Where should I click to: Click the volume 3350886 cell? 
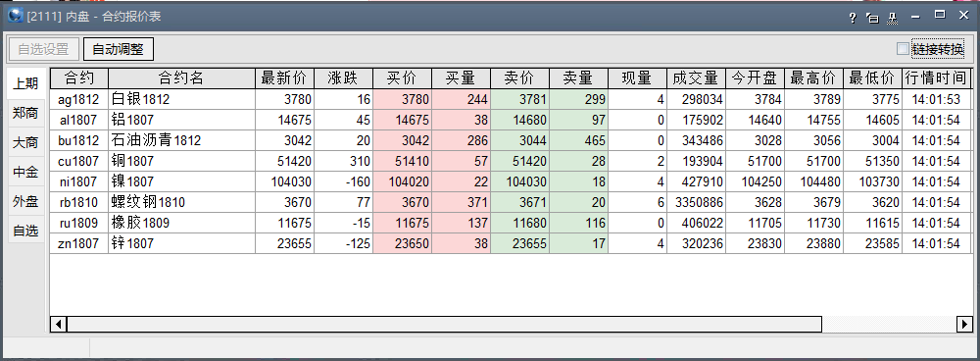[x=696, y=203]
